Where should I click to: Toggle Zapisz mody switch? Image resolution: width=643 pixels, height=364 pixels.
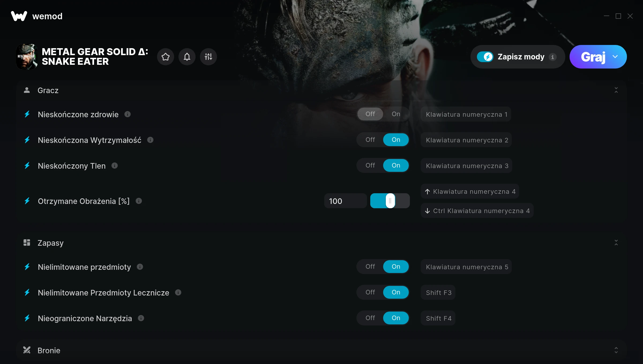[485, 57]
